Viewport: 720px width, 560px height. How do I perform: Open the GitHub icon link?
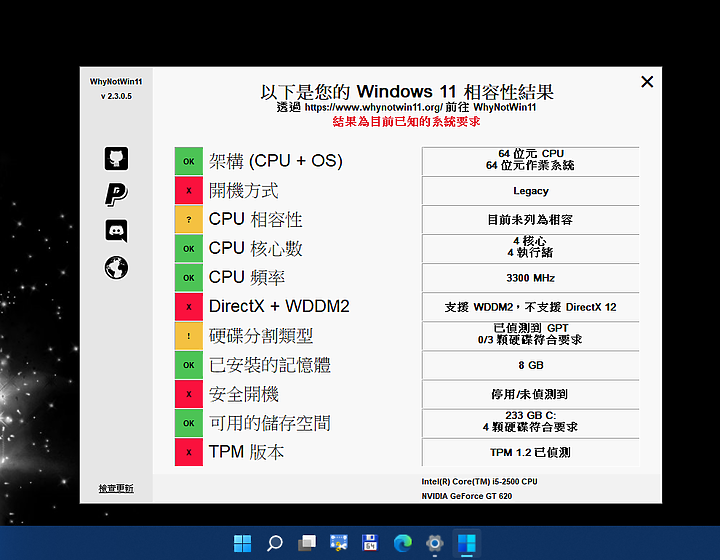[x=116, y=159]
